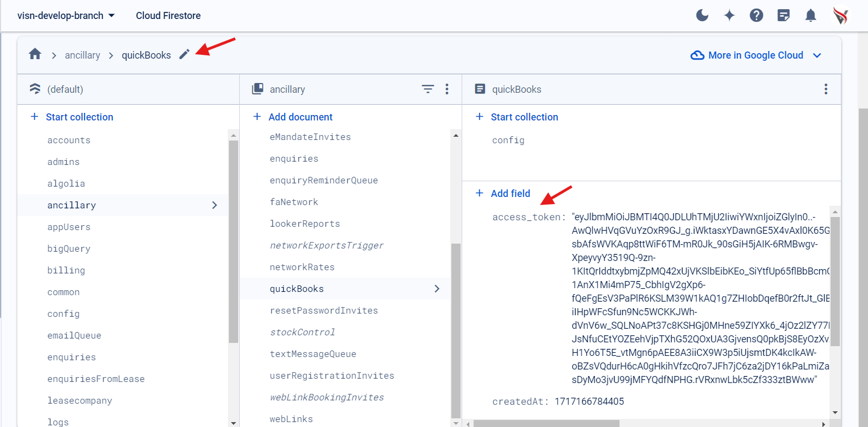Screen dimensions: 868x427
Task: Open the help question mark icon
Action: click(x=756, y=15)
